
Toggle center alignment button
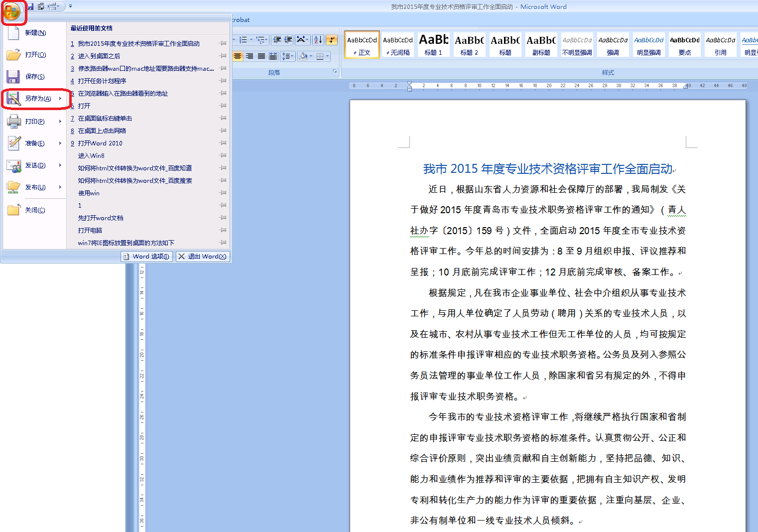point(238,56)
